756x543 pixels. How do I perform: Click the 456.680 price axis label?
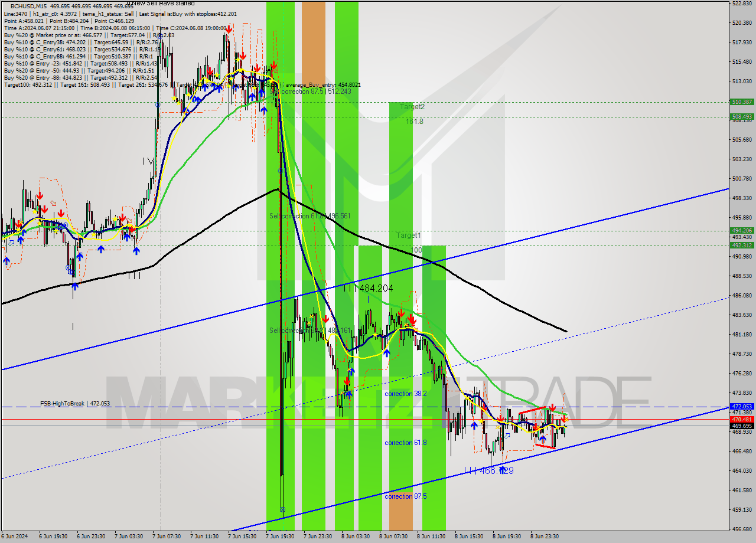(x=742, y=529)
